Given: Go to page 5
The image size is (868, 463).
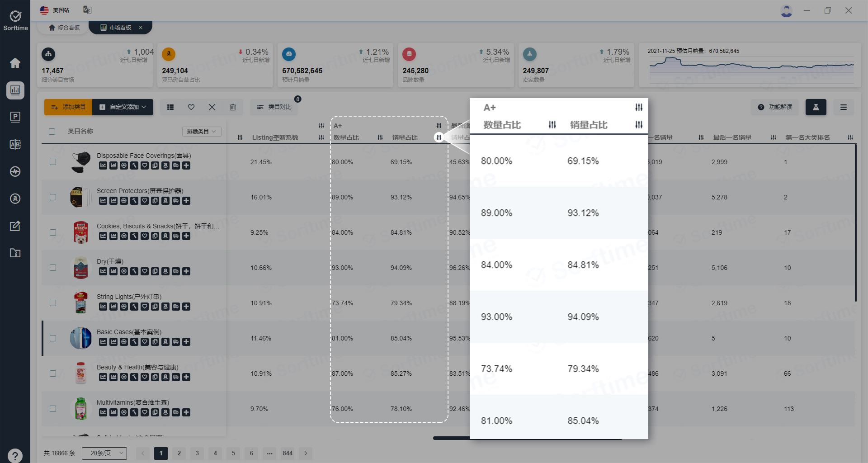Looking at the screenshot, I should coord(233,453).
